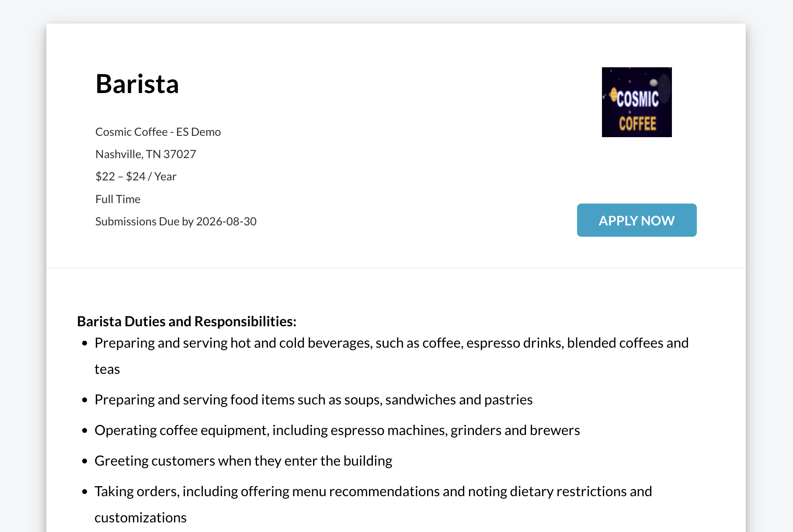The height and width of the screenshot is (532, 793).
Task: Click the hot and cold beverages bullet
Action: pyautogui.click(x=392, y=356)
